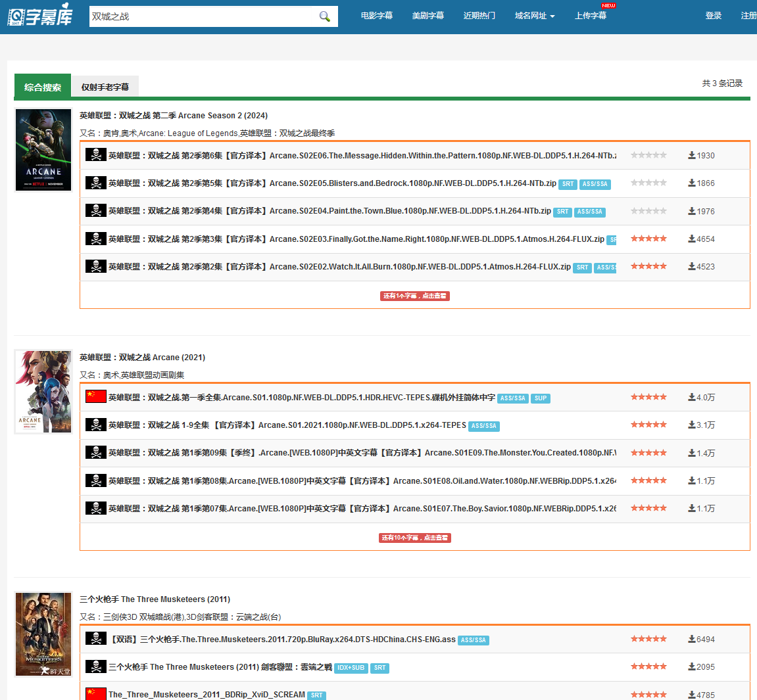Click the download icon showing 1866
This screenshot has height=700, width=757.
tap(692, 183)
